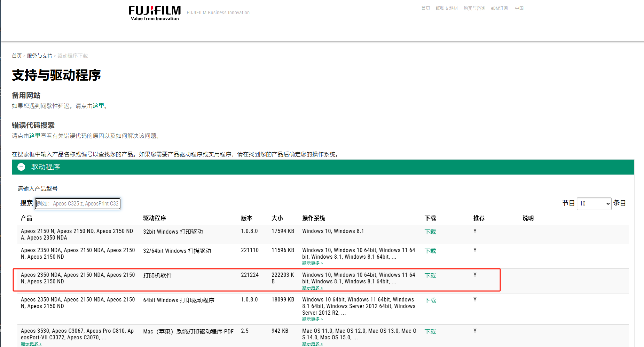This screenshot has width=644, height=347.
Task: Click version 1.0.8.0 in the 32bit driver row
Action: click(x=249, y=231)
